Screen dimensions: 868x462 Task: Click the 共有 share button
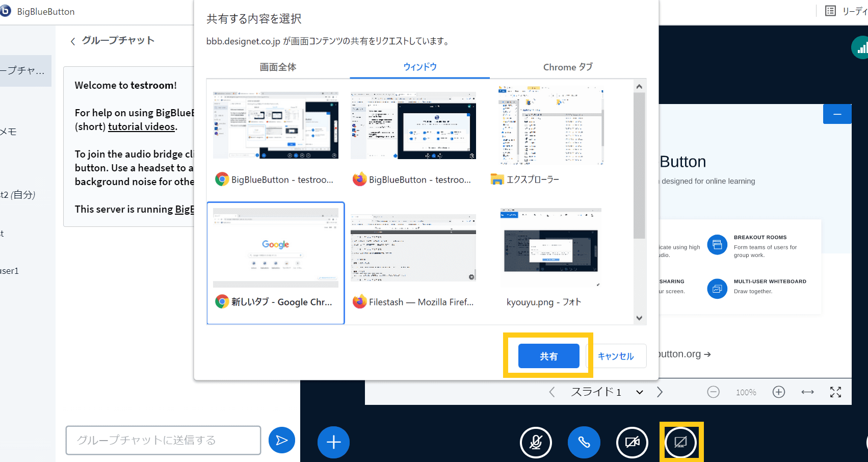(x=549, y=356)
